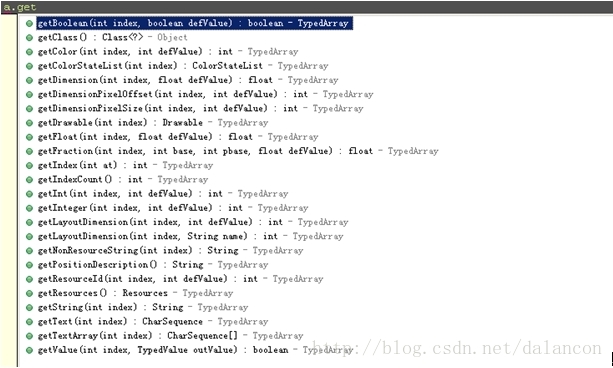This screenshot has width=613, height=368.
Task: Choose getIndex(int at) suggestion
Action: pyautogui.click(x=125, y=165)
